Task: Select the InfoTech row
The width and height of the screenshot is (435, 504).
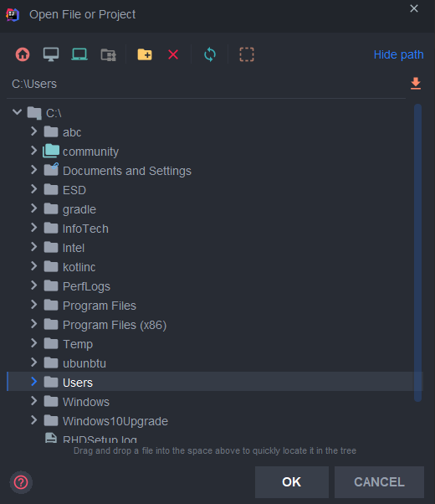Action: click(215, 229)
